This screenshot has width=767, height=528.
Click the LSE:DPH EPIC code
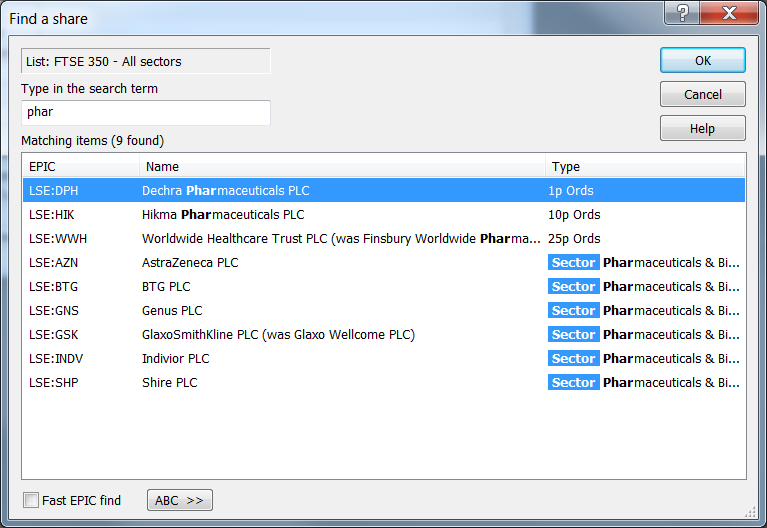pos(53,190)
